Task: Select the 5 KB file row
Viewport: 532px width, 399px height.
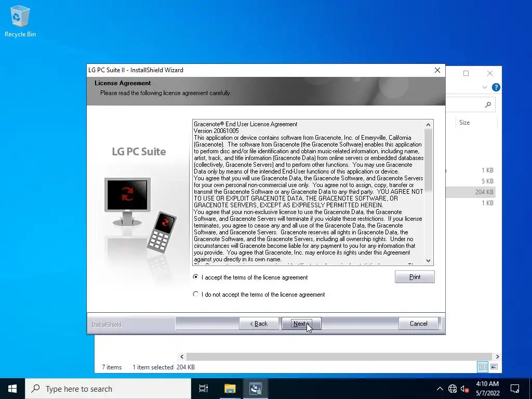Action: coord(470,181)
